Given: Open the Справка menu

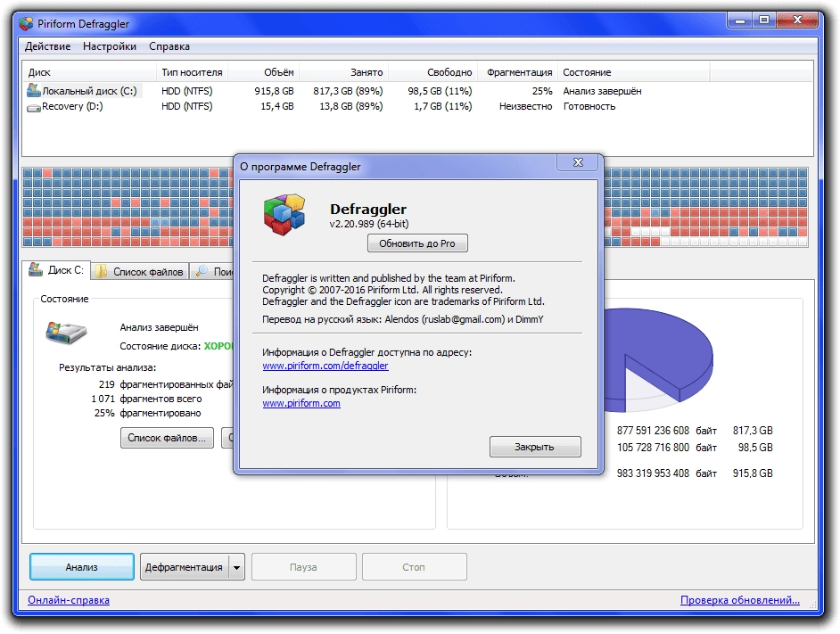Looking at the screenshot, I should click(169, 46).
